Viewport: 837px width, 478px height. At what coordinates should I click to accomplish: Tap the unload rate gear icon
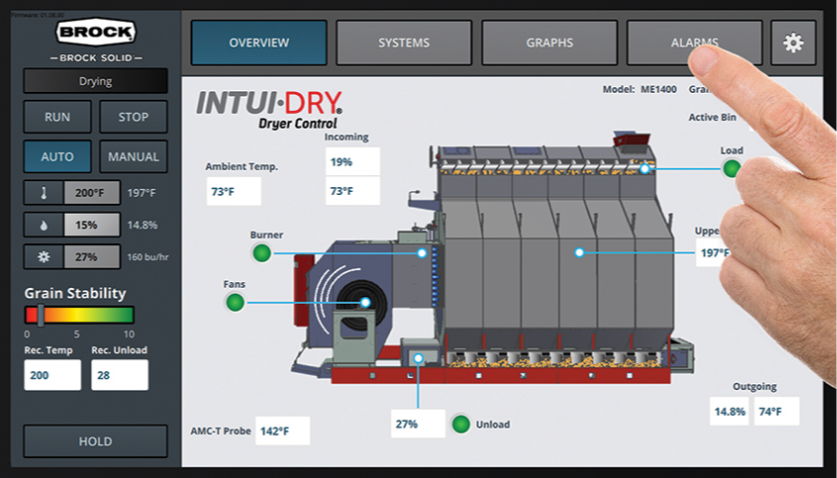44,257
